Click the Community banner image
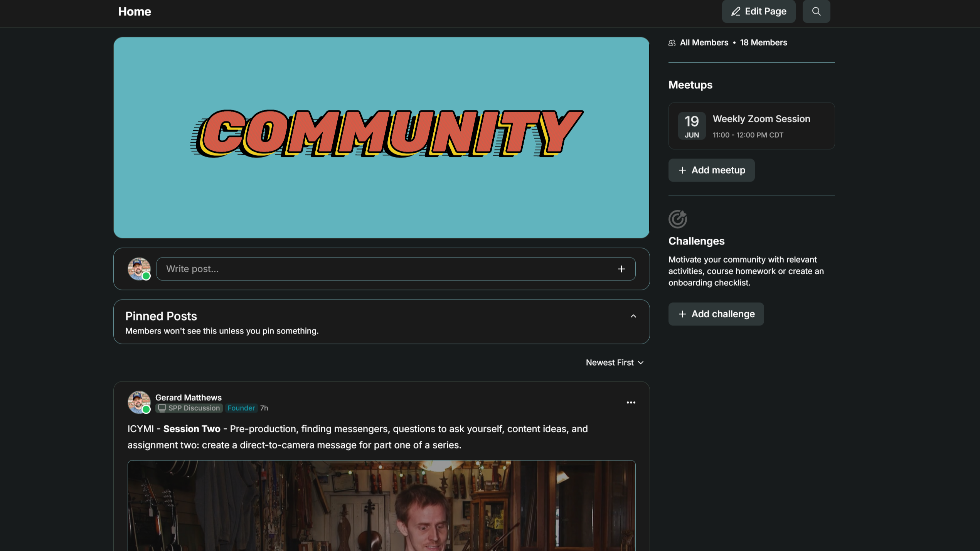 click(381, 138)
